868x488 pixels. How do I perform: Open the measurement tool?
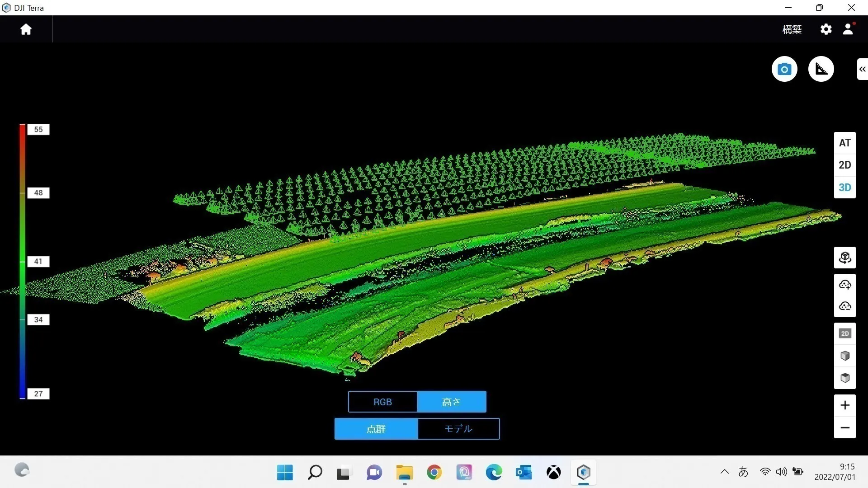click(x=821, y=69)
